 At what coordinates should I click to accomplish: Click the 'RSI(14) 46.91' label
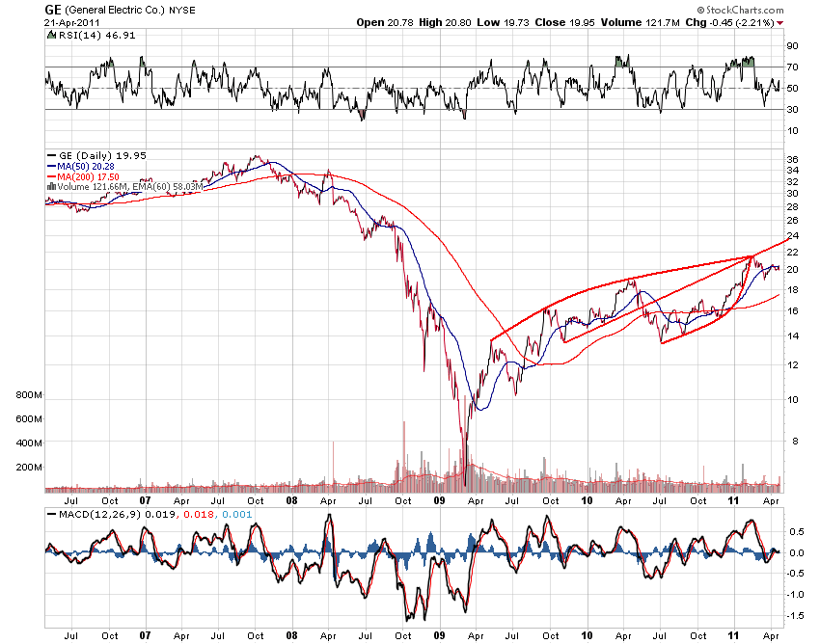(x=96, y=35)
